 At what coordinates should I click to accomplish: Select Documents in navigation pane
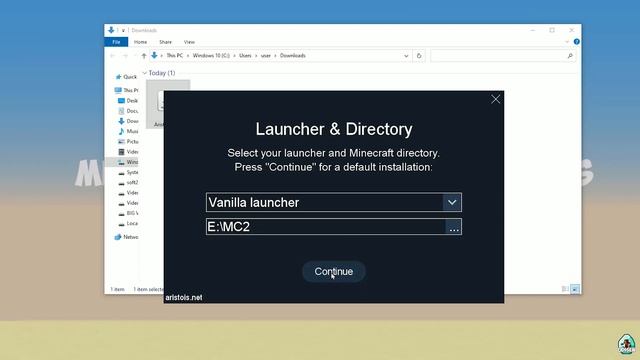128,111
